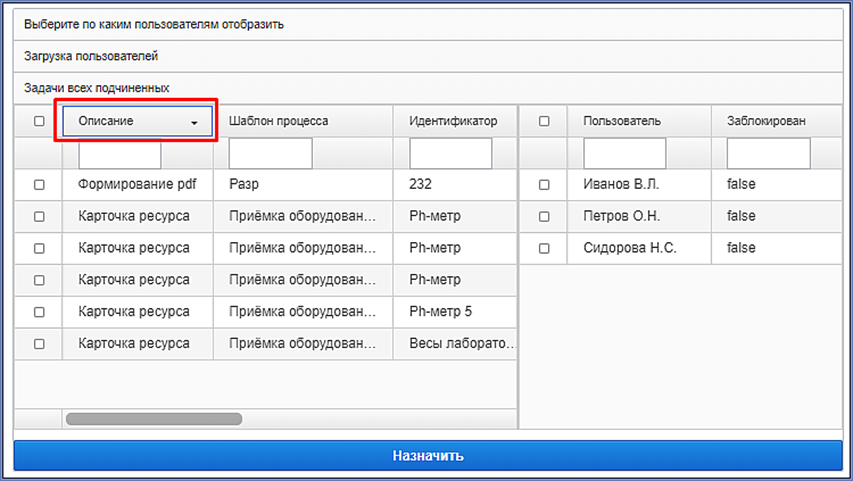Screen dimensions: 853x481
Task: Click the Назначить button
Action: click(428, 455)
